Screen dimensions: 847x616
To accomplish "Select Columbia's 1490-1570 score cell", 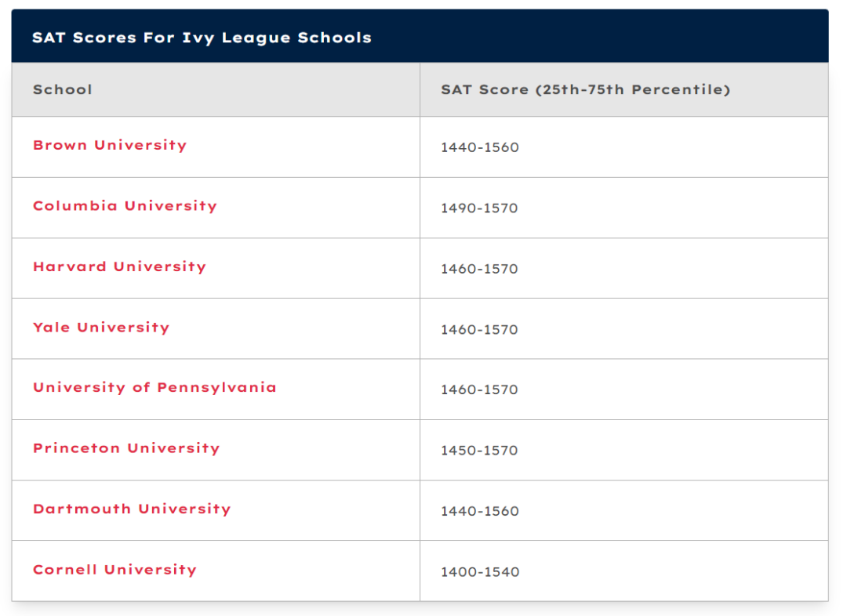I will pyautogui.click(x=479, y=208).
